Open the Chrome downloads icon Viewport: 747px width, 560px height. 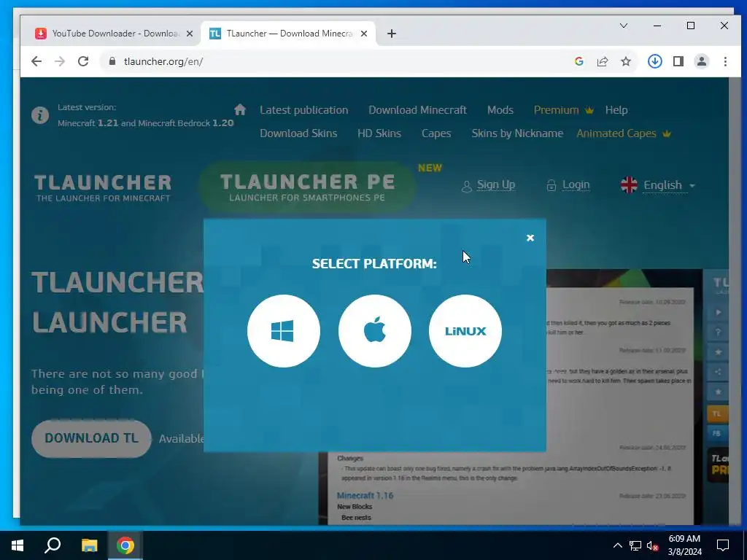click(x=655, y=61)
